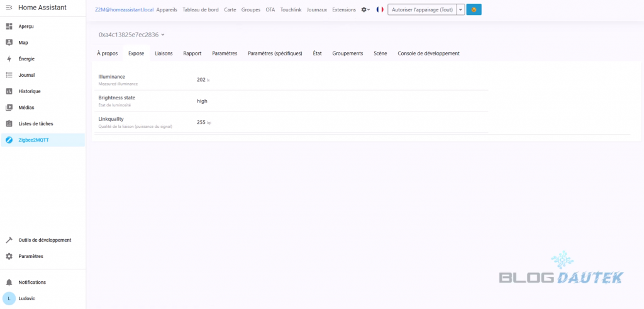Screen dimensions: 644x309
Task: Open the Autoriser l'appairage dropdown arrow
Action: tap(461, 9)
